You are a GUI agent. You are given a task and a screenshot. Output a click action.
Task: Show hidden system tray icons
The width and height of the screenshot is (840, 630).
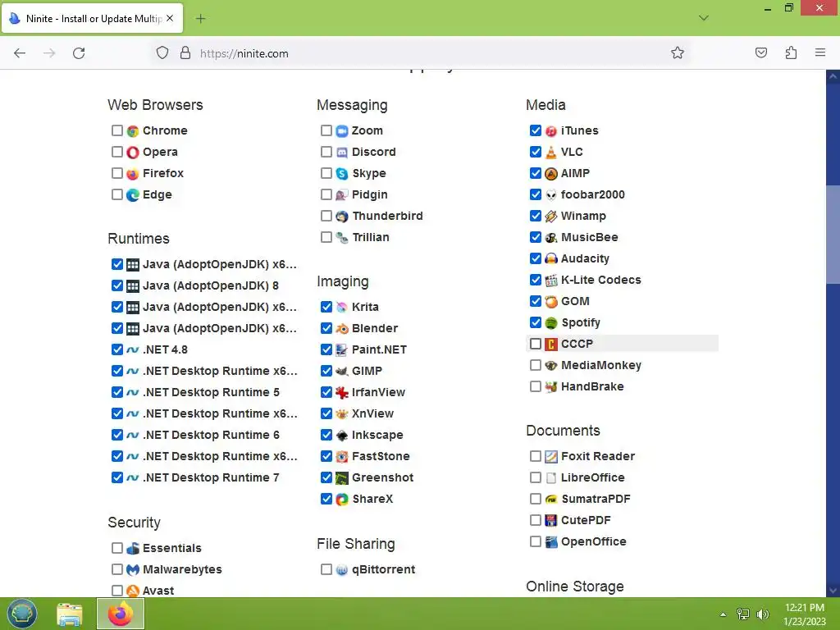724,614
